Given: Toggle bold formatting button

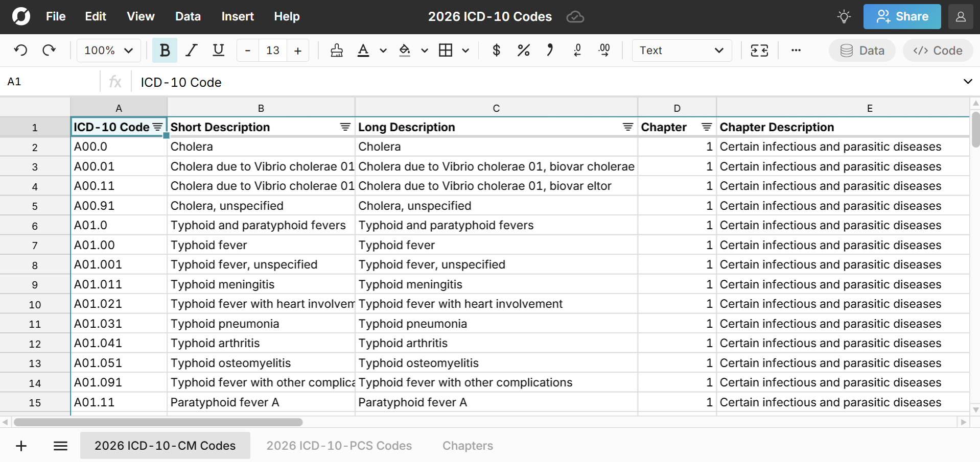Looking at the screenshot, I should 165,50.
